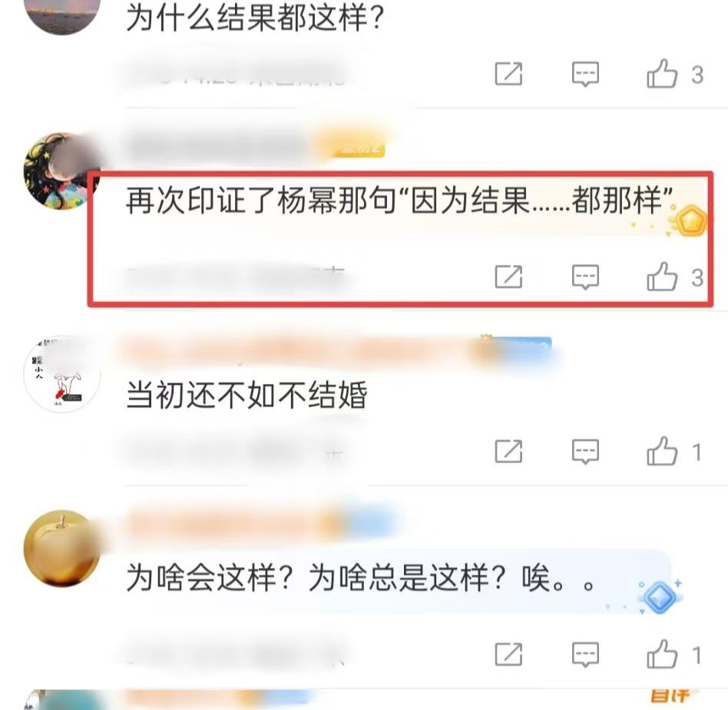
Task: Tap the blurred username above '再次印证了杨幂'
Action: (218, 146)
